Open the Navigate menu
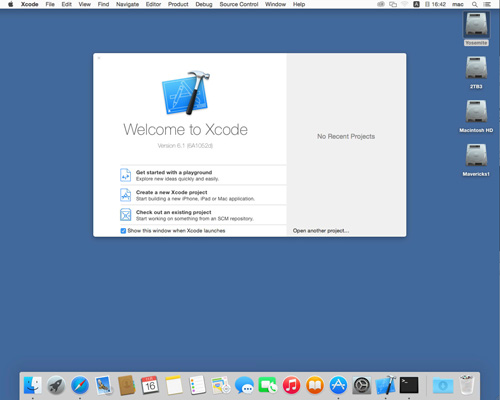Viewport: 500px width, 400px height. [x=127, y=4]
